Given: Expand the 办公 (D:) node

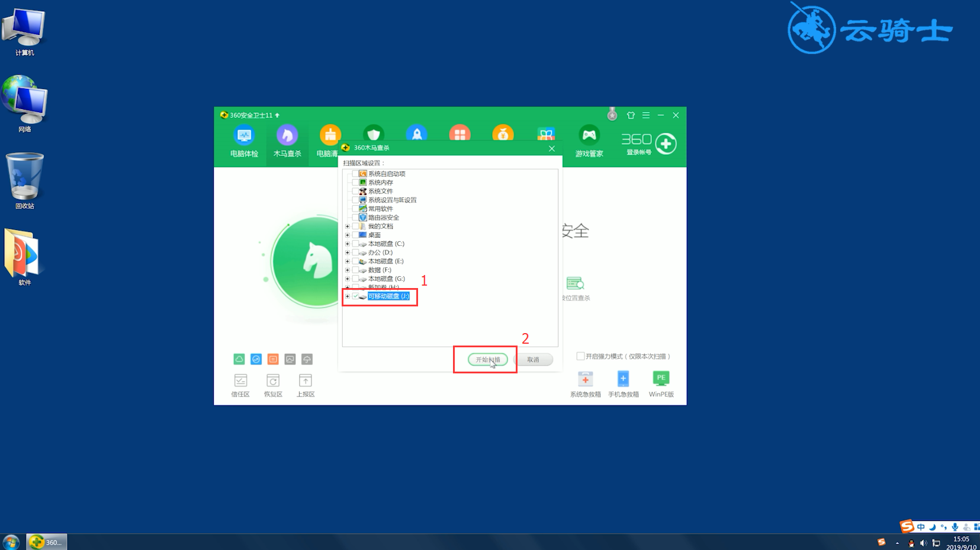Looking at the screenshot, I should tap(348, 252).
